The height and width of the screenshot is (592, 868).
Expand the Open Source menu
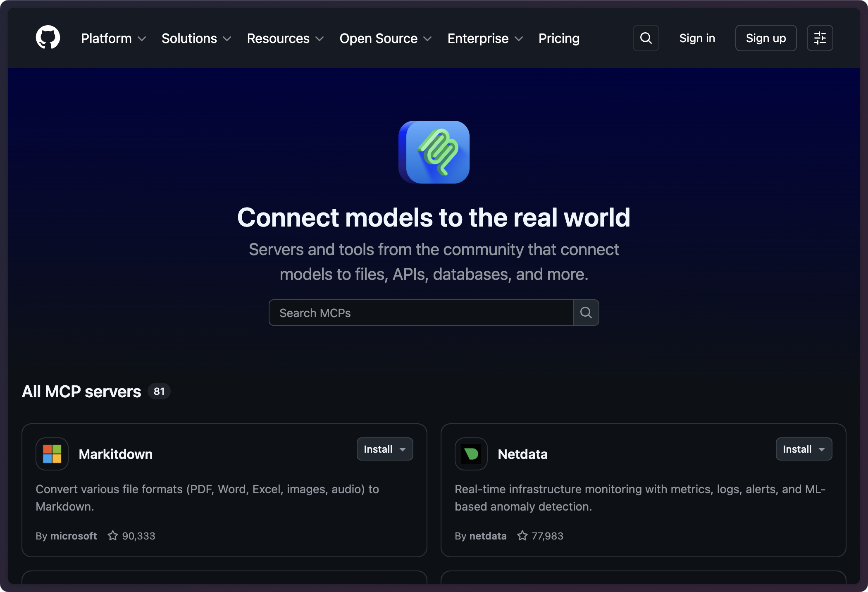[x=386, y=38]
